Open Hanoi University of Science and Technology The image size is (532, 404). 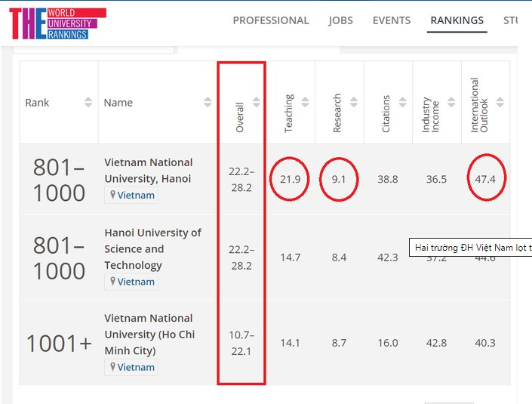pyautogui.click(x=152, y=248)
